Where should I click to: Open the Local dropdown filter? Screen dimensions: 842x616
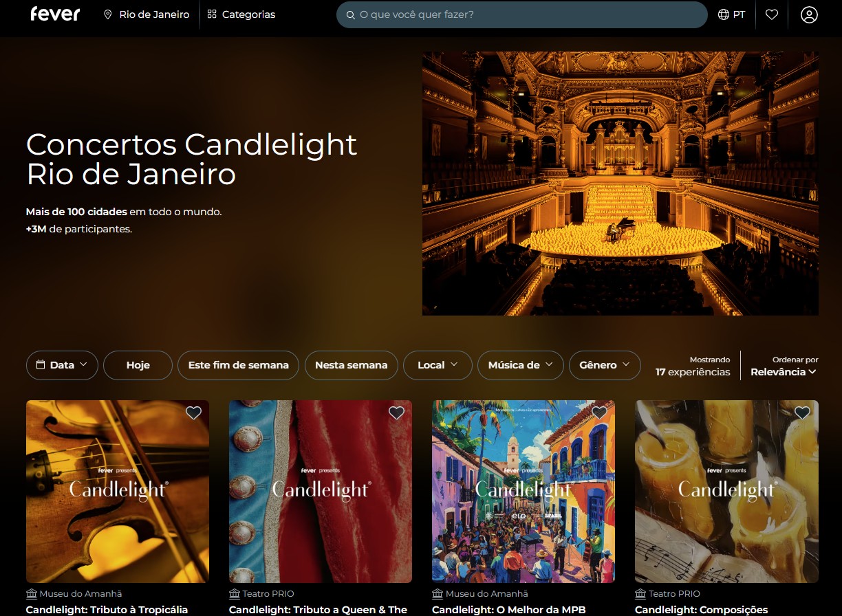click(438, 365)
